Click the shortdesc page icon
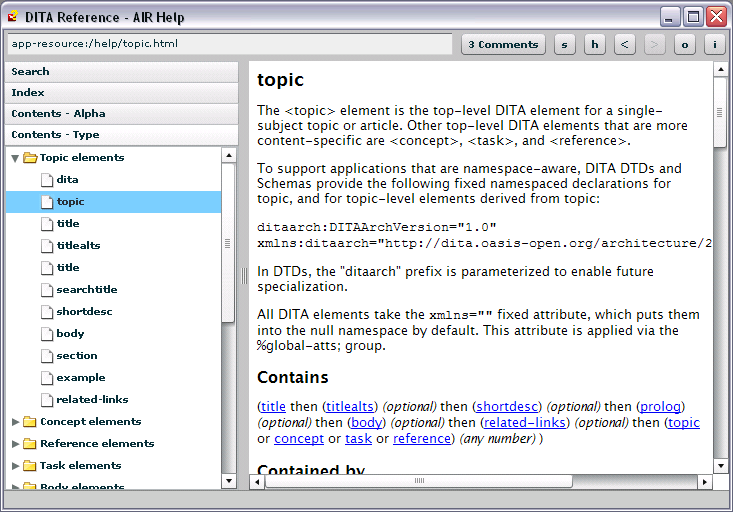Image resolution: width=733 pixels, height=512 pixels. (47, 312)
